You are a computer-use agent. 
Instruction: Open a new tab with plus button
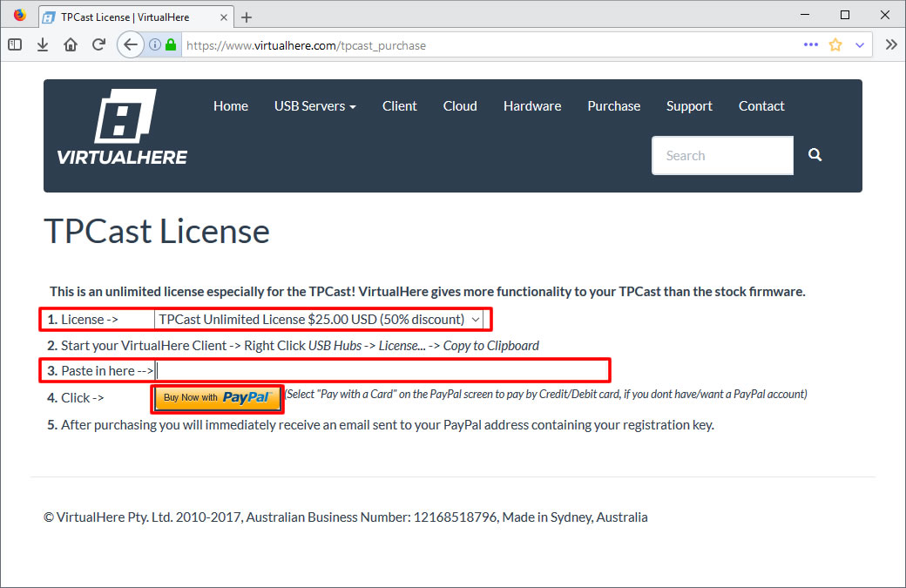[247, 17]
